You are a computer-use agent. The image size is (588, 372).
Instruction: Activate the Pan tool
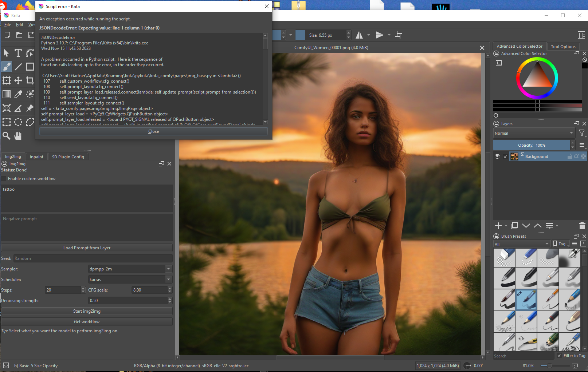(x=18, y=135)
